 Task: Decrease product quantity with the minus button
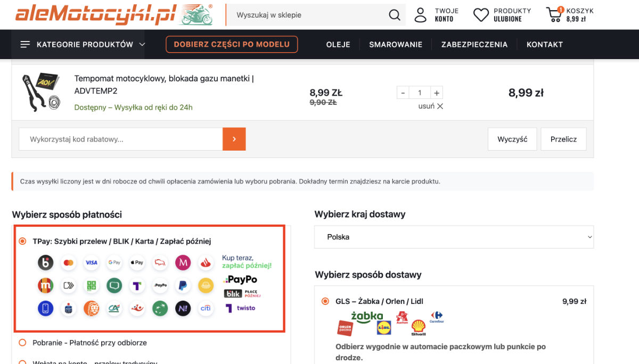pyautogui.click(x=403, y=93)
